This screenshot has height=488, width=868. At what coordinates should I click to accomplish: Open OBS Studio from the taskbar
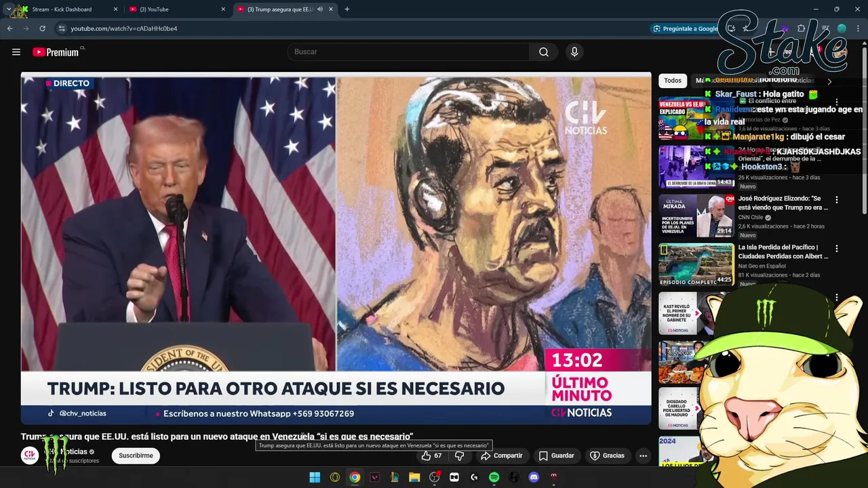(435, 477)
